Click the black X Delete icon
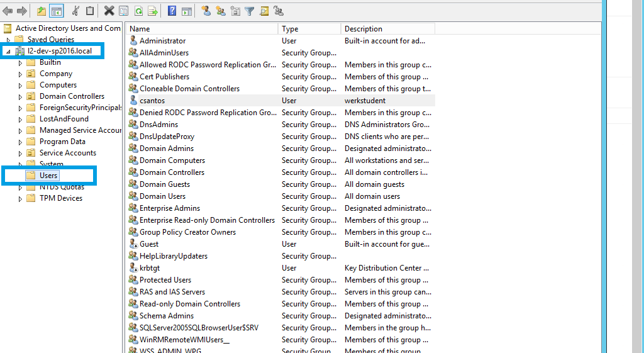This screenshot has height=353, width=644. click(x=109, y=11)
